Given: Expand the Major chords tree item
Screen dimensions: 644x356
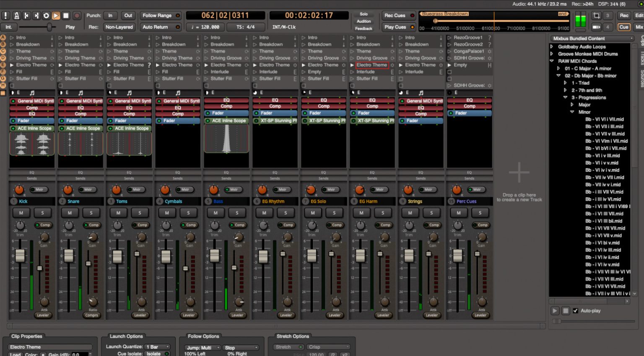Looking at the screenshot, I should [x=572, y=105].
